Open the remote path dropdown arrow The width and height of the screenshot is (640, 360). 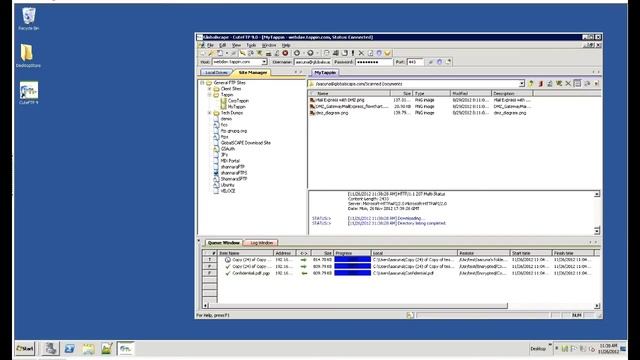521,84
